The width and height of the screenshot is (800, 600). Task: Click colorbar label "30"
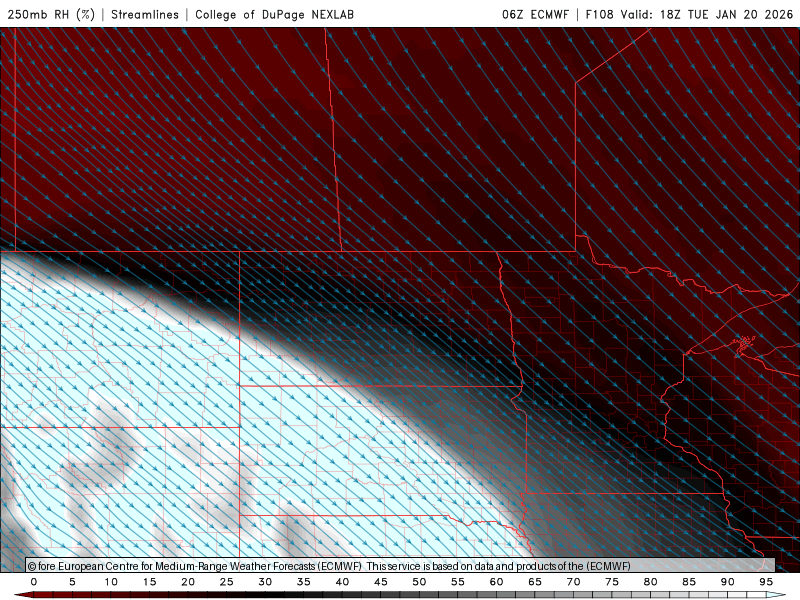pos(265,582)
